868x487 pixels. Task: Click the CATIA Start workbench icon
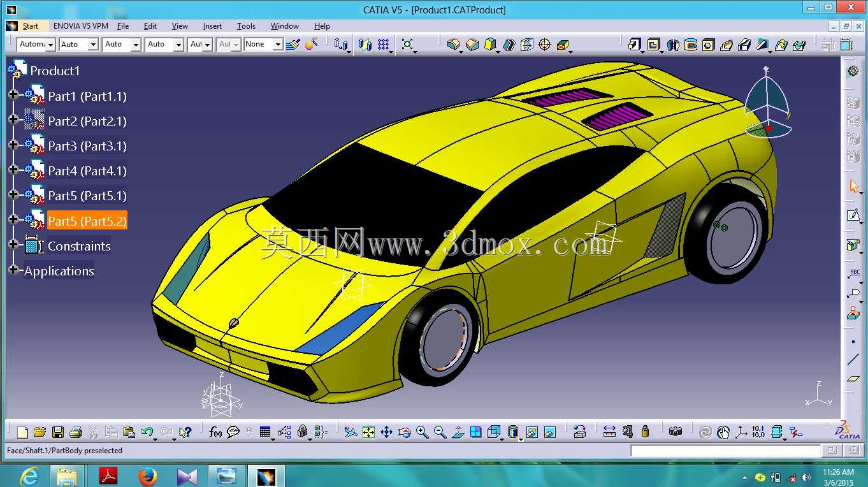click(11, 26)
